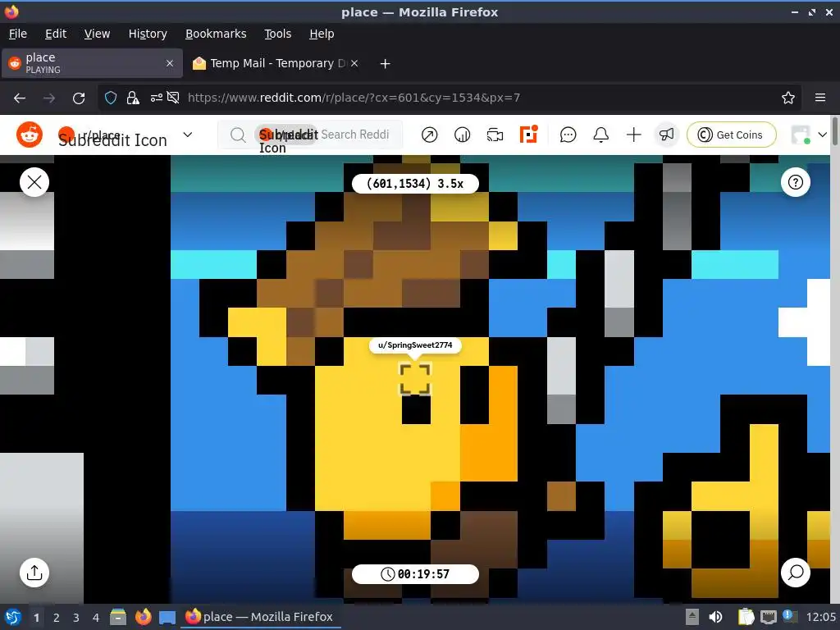Close the place tab
840x630 pixels.
170,63
